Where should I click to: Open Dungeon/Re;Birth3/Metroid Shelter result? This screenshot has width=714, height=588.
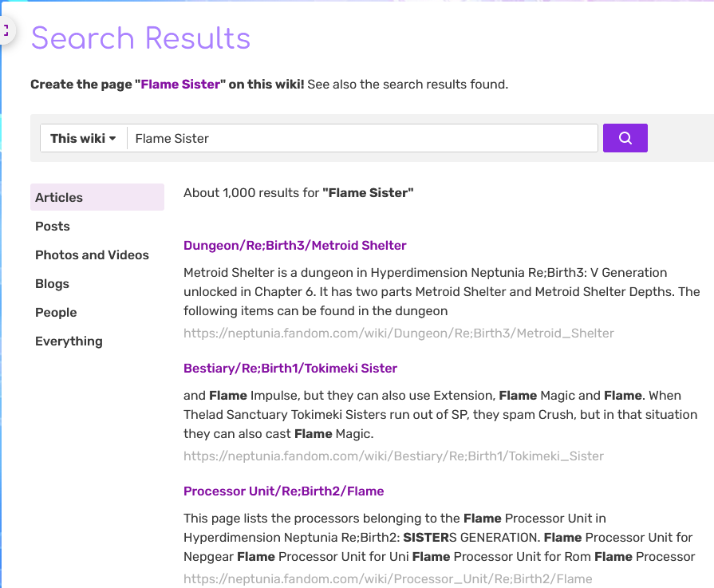pos(294,245)
